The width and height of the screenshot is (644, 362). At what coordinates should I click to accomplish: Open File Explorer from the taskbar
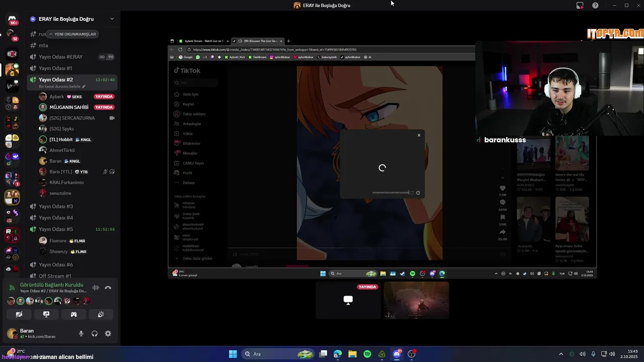tap(352, 354)
